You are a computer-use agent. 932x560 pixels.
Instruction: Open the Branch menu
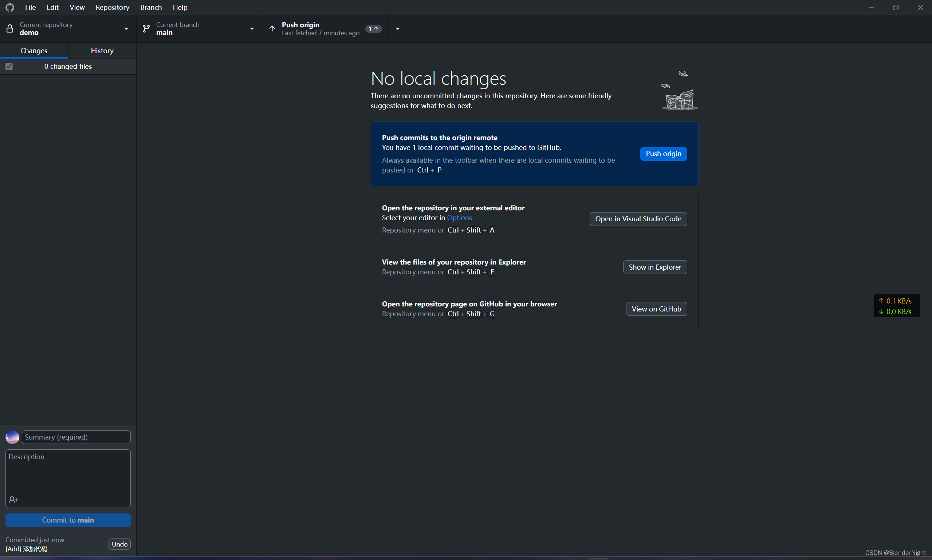tap(151, 8)
